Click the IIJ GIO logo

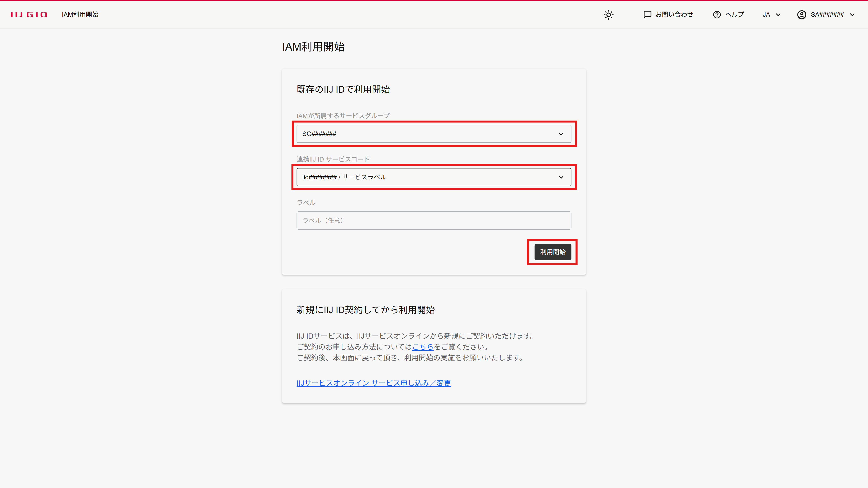point(29,14)
